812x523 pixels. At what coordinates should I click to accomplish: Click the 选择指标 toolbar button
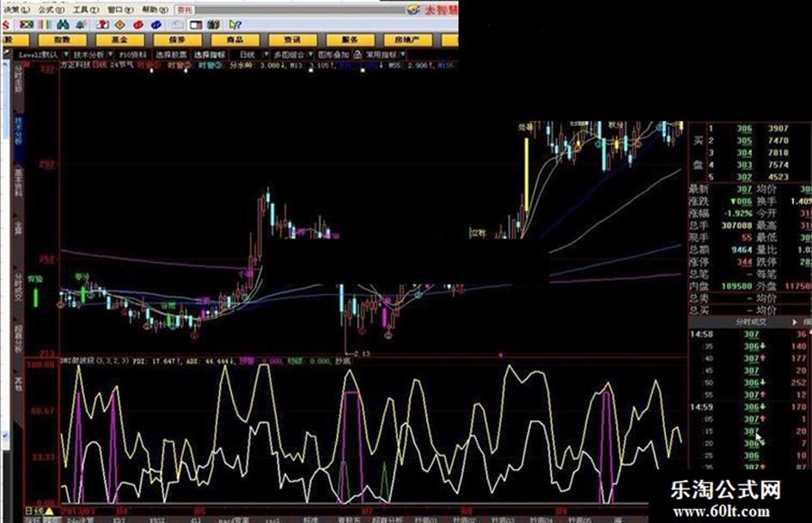209,54
